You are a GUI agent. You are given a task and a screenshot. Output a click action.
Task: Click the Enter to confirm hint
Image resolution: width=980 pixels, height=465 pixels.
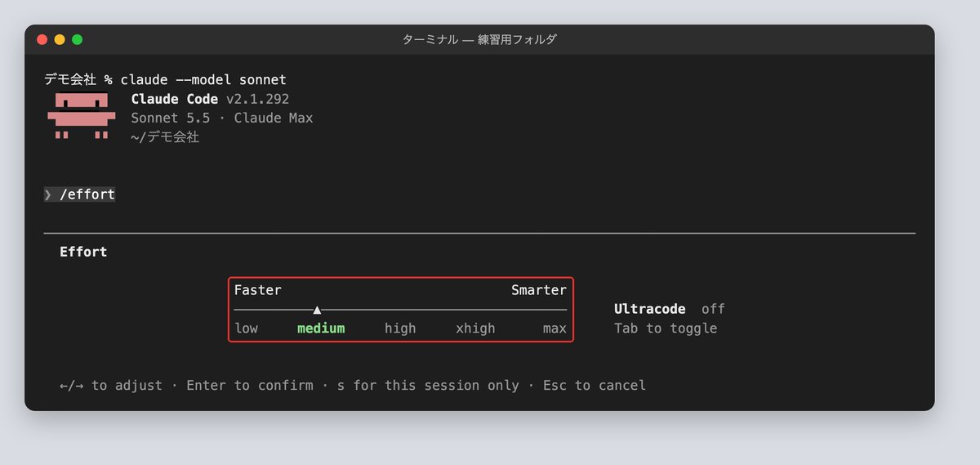pos(250,385)
